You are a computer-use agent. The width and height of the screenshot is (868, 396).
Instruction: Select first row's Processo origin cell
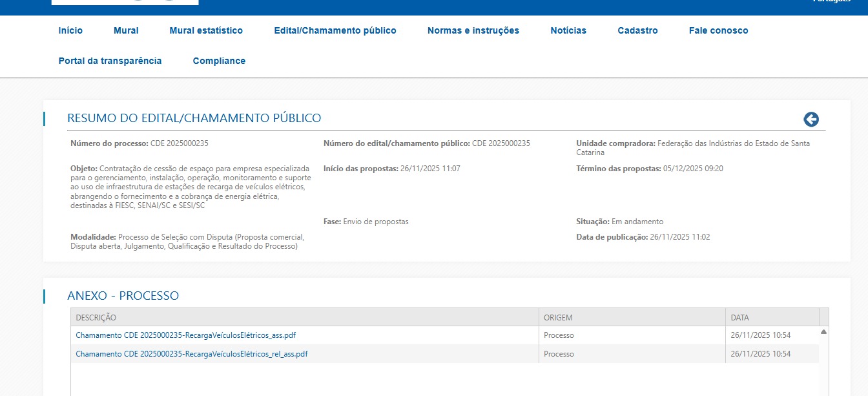point(559,335)
